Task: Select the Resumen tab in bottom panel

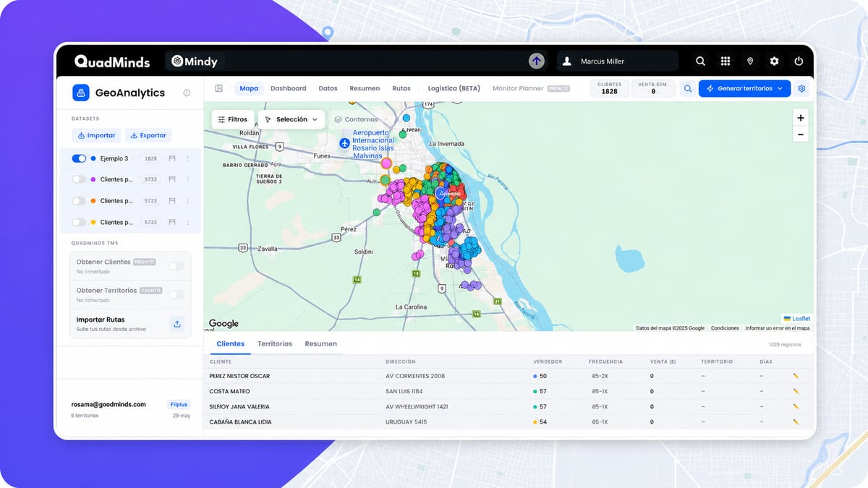Action: coord(321,344)
